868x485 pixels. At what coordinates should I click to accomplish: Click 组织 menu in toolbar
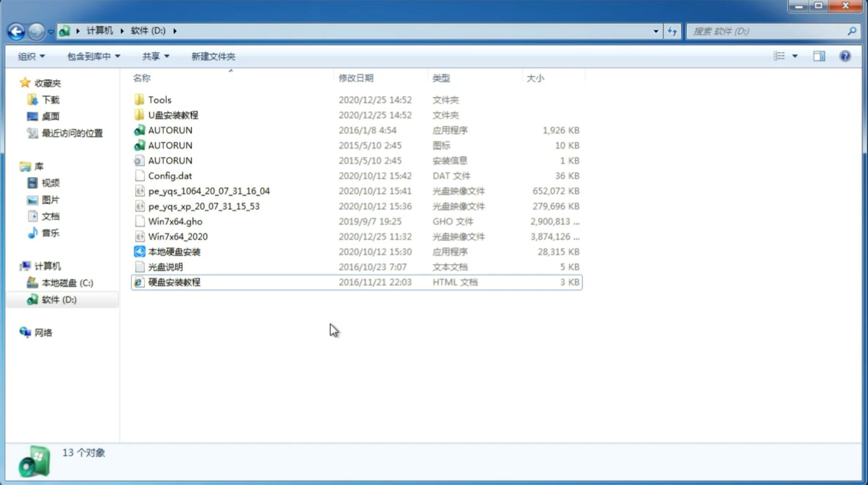[x=31, y=55]
